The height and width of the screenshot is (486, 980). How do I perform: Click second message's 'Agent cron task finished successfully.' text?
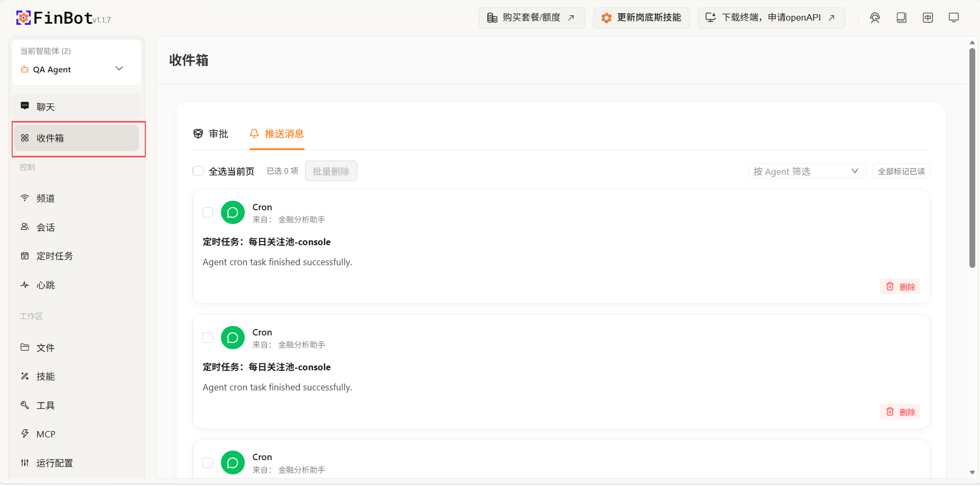click(x=277, y=387)
